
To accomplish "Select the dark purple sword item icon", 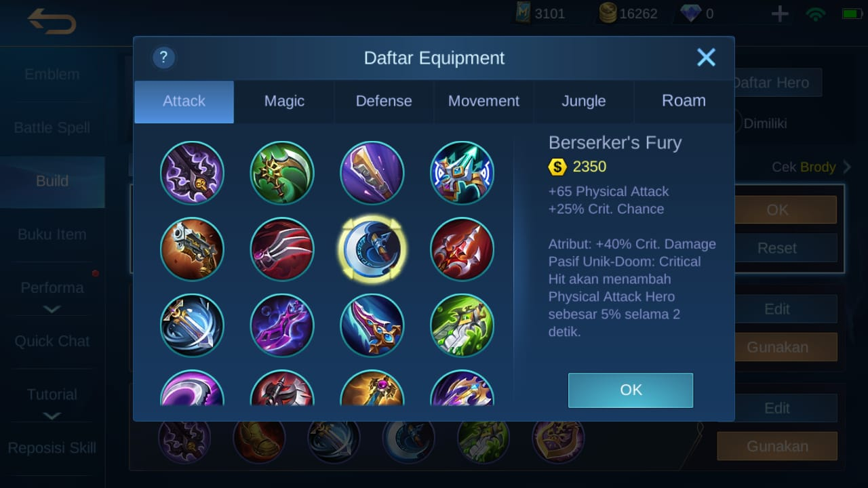I will pos(192,173).
